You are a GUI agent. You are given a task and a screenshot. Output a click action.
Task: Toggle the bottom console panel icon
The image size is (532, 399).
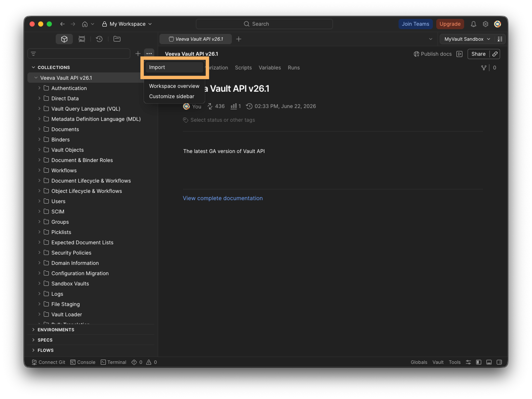489,362
